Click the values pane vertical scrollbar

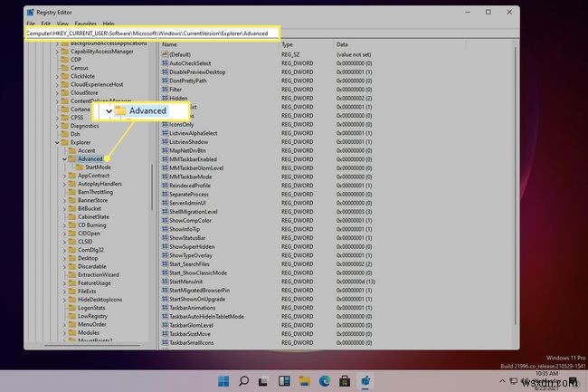516,186
